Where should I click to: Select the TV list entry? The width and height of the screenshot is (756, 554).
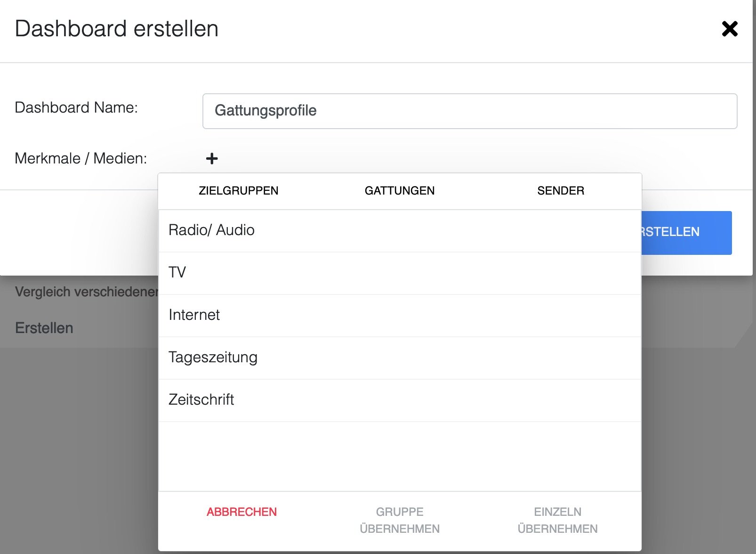coord(177,272)
